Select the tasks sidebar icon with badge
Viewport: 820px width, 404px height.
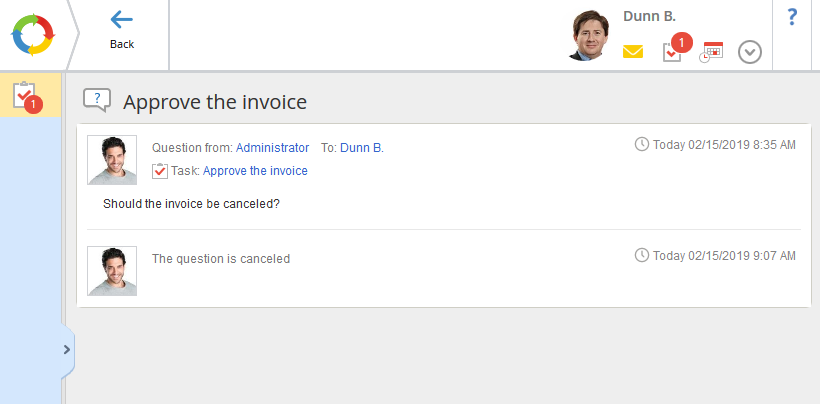point(27,95)
